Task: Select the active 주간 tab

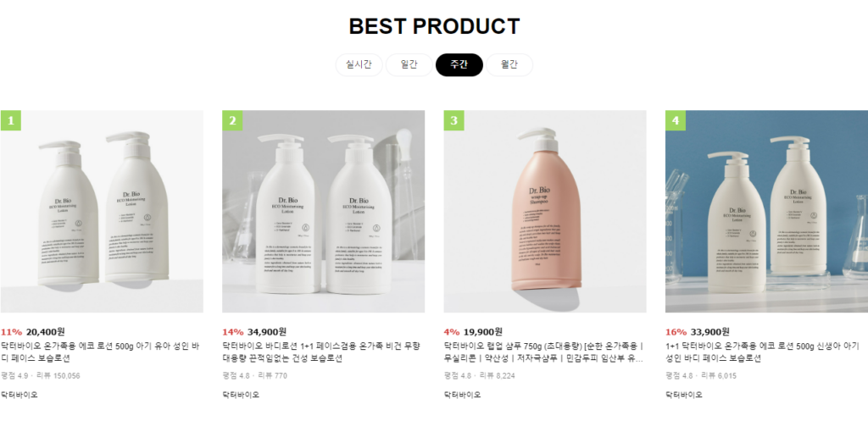Action: 459,64
